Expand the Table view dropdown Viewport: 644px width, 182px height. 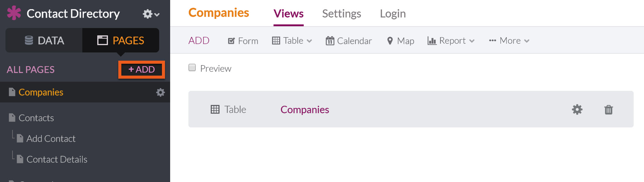point(292,41)
